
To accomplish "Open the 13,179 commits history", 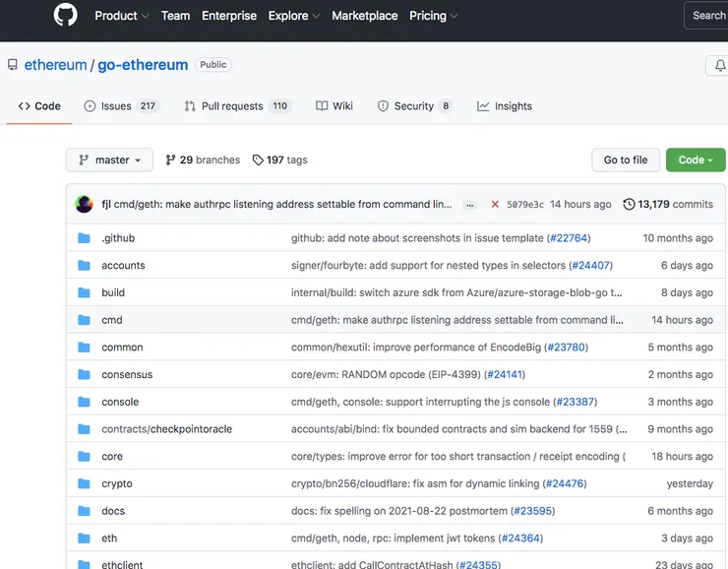I will 668,205.
